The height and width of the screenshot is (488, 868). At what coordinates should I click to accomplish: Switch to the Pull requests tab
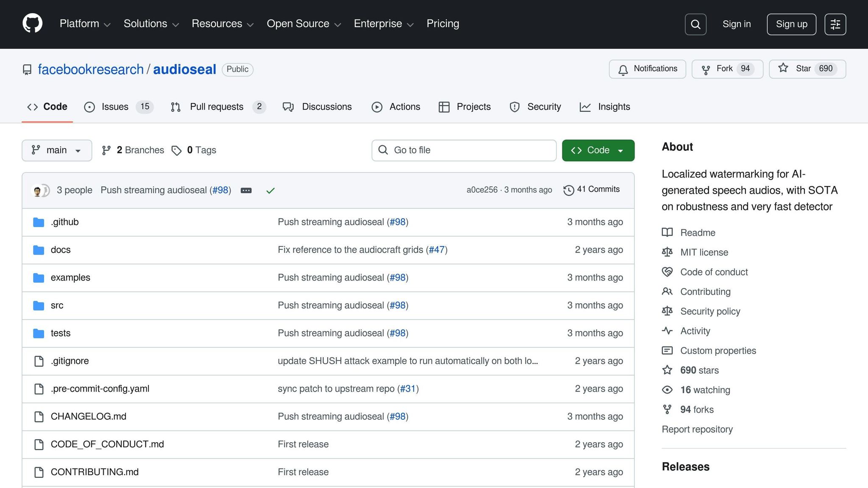[x=216, y=107]
